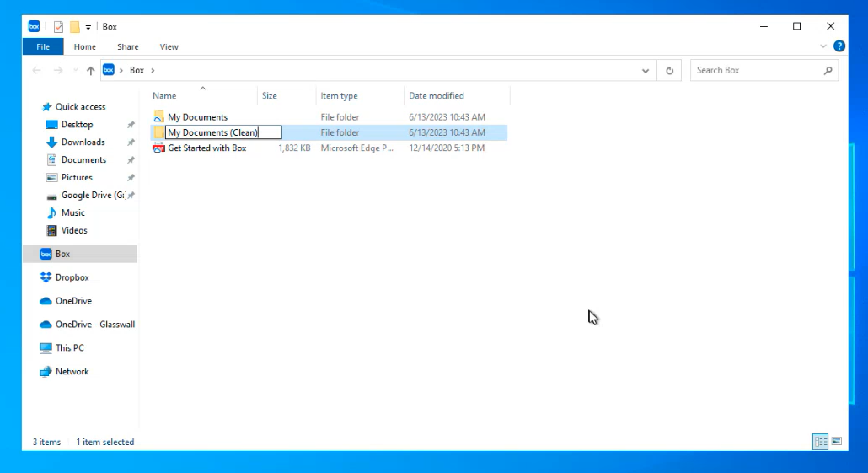Image resolution: width=868 pixels, height=473 pixels.
Task: Switch to the View ribbon tab
Action: coord(169,46)
